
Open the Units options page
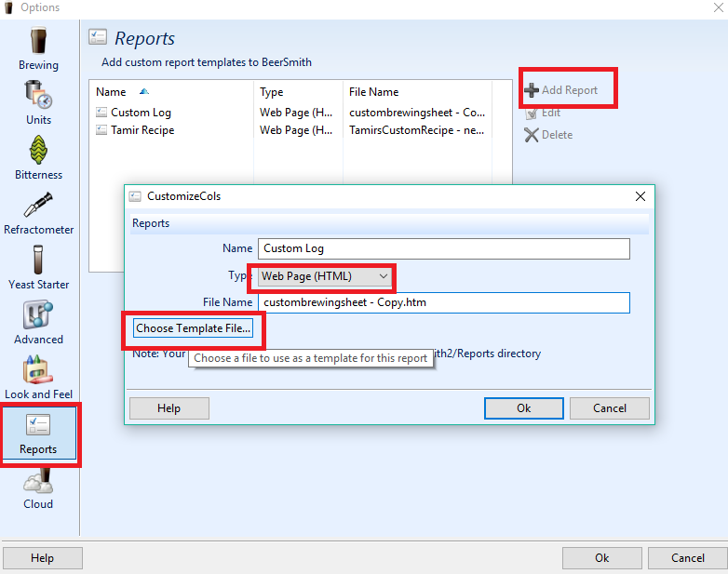click(38, 102)
